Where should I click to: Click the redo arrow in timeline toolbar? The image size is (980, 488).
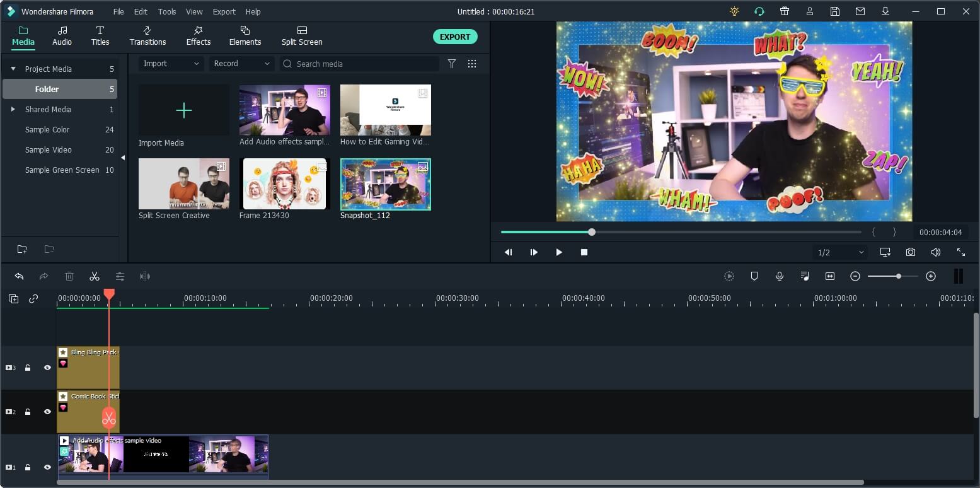click(44, 276)
